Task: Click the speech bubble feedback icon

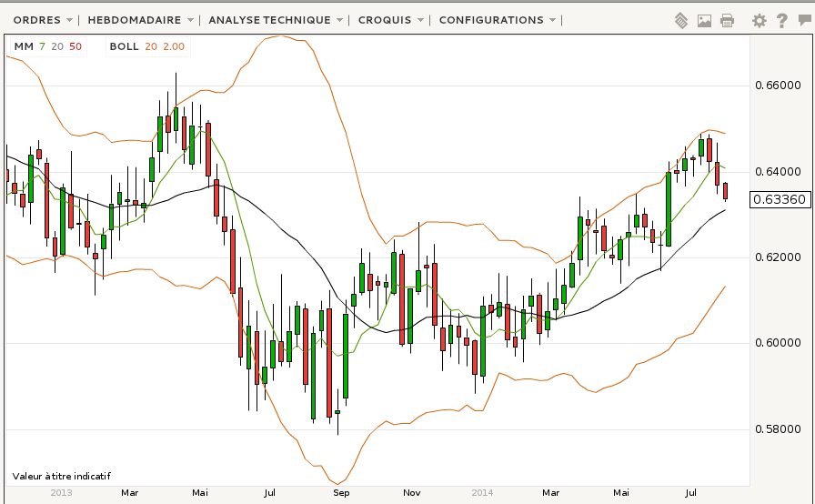Action: (805, 20)
